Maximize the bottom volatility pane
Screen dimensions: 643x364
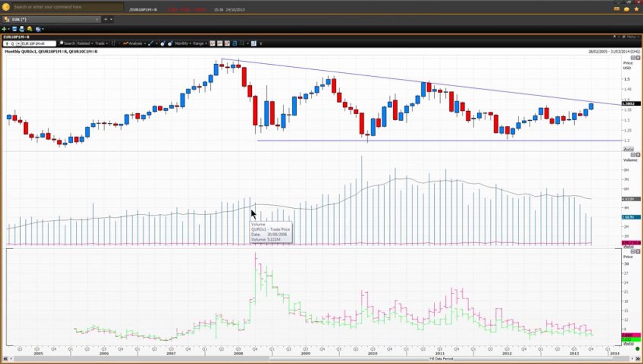(632, 251)
